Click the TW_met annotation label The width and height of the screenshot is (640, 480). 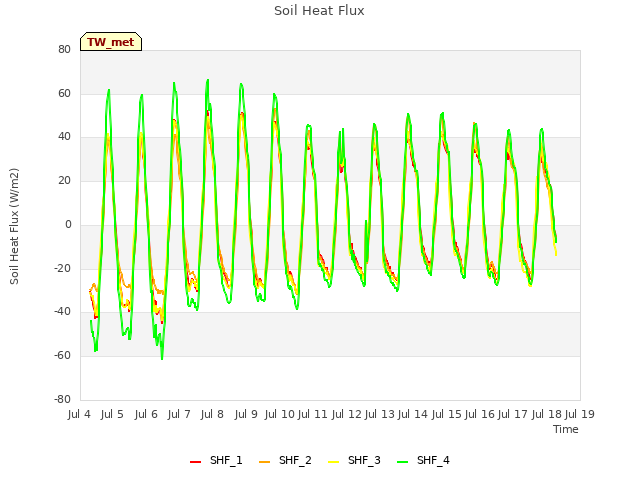point(111,42)
